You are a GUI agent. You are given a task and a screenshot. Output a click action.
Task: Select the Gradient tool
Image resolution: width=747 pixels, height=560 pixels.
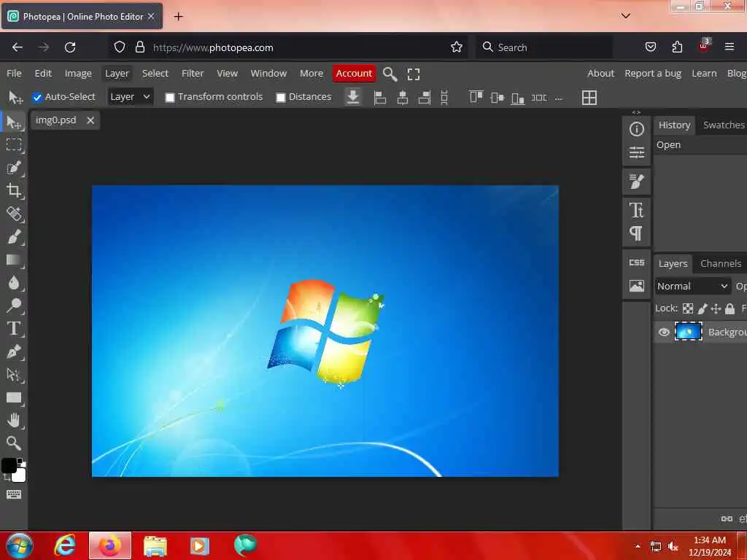(x=14, y=260)
